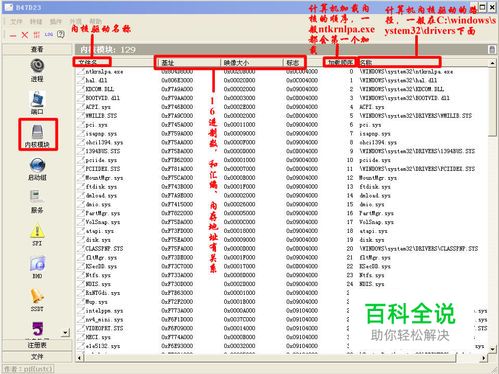Select the ntkrnlpa.exe file name row
This screenshot has width=499, height=374.
click(x=104, y=72)
